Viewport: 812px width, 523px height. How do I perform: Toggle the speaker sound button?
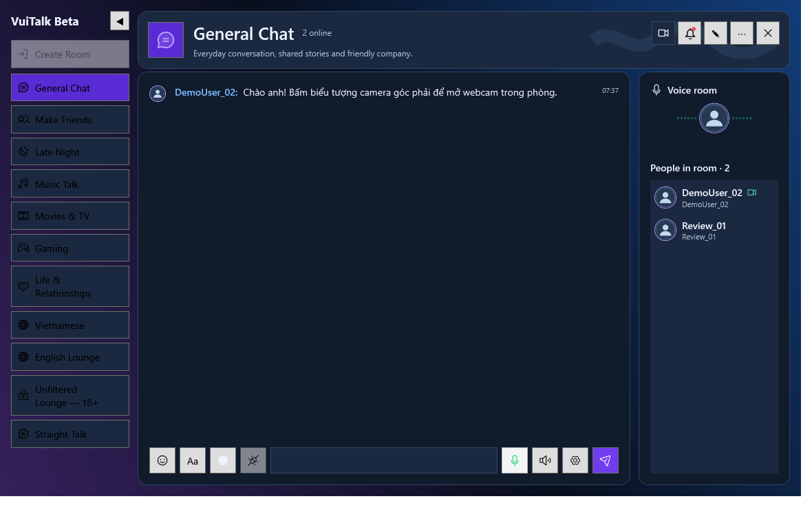(x=545, y=460)
